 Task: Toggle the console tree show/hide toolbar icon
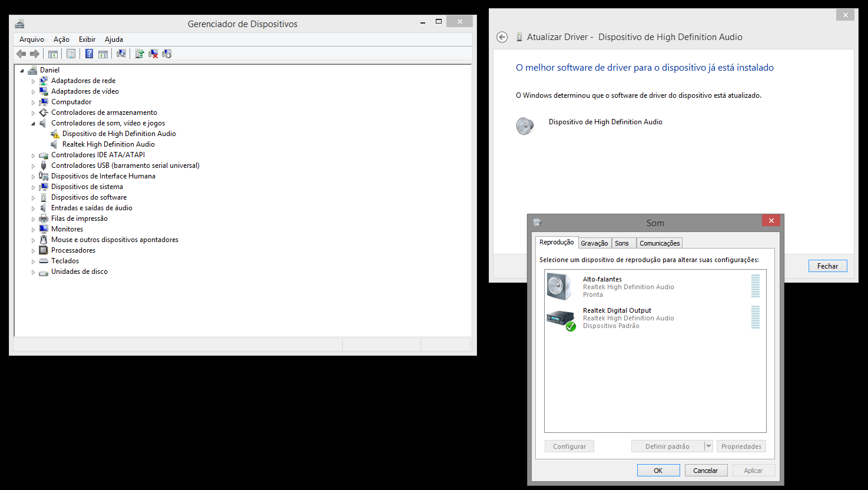[x=52, y=54]
